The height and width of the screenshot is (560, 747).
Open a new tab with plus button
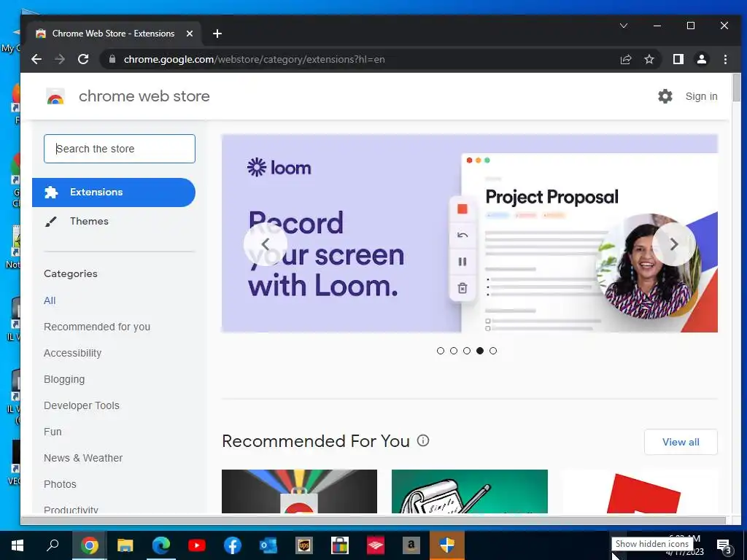pyautogui.click(x=217, y=34)
